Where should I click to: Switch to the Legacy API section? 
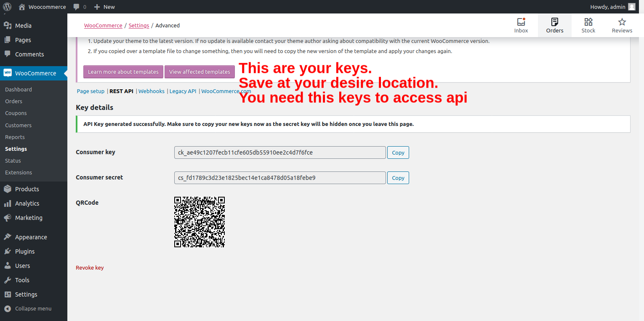click(x=183, y=91)
